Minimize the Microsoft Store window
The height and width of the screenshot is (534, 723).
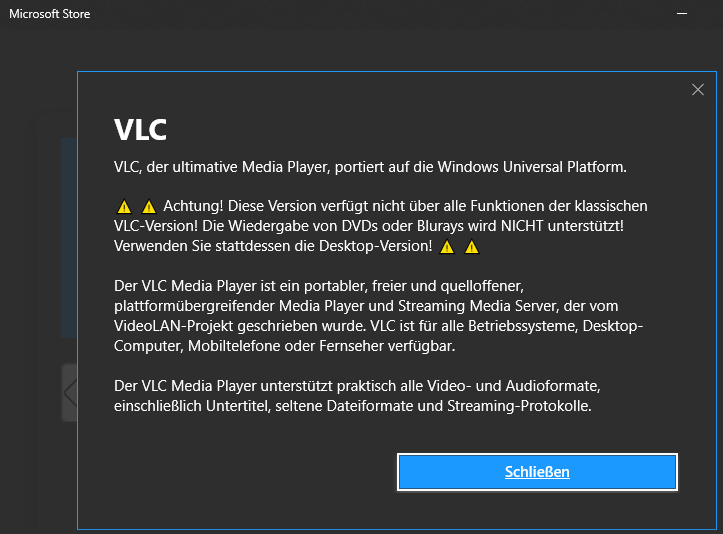coord(682,14)
